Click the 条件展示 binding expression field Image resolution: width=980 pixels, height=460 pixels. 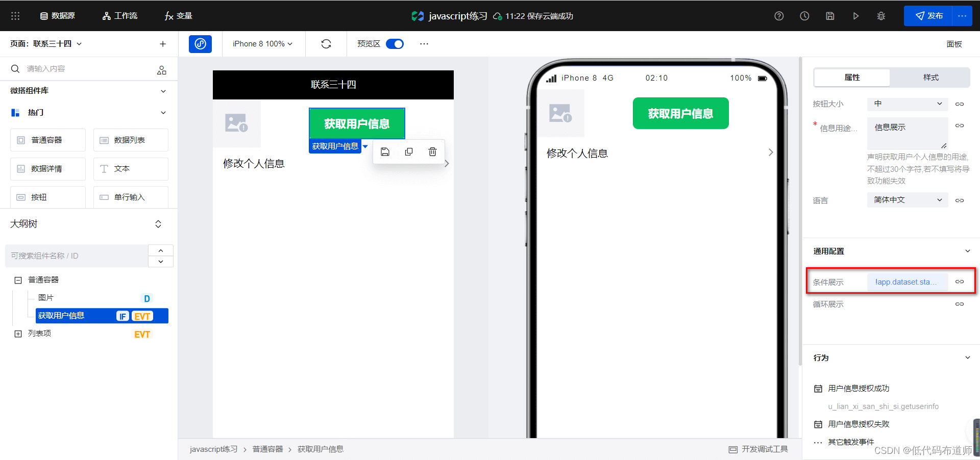pos(906,282)
